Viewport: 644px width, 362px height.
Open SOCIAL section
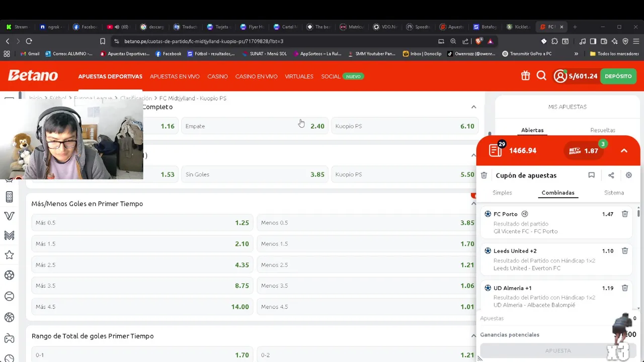click(x=331, y=76)
